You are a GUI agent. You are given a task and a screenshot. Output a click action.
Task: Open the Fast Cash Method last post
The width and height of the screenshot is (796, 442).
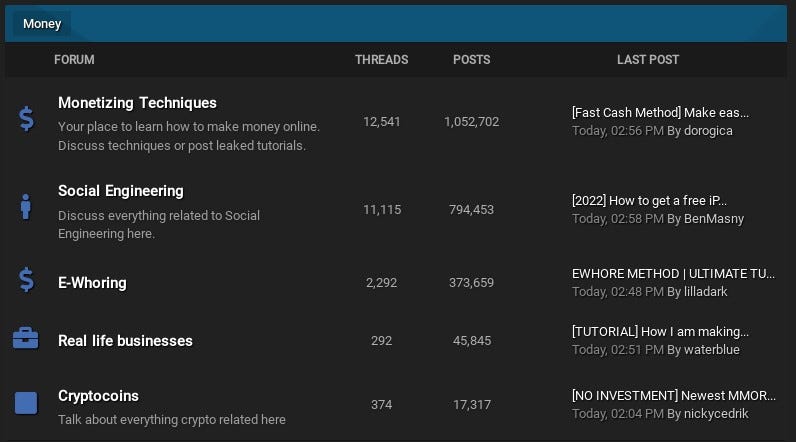(x=660, y=113)
